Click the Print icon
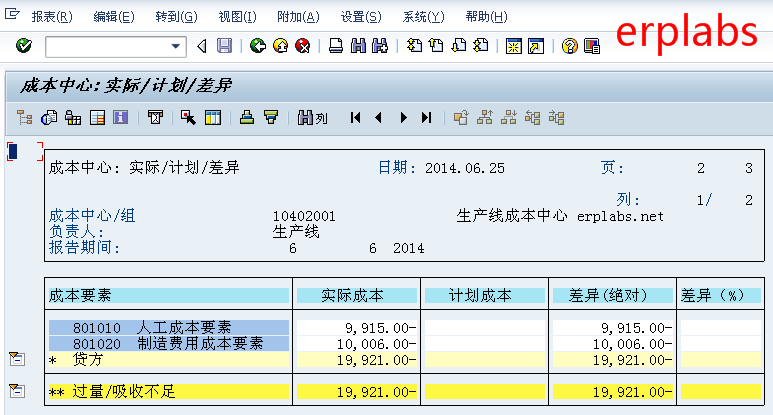The image size is (773, 415). 336,46
